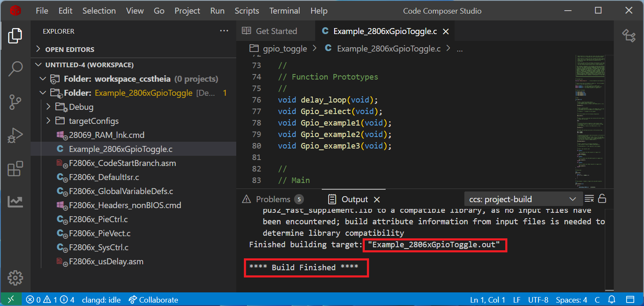
Task: Change C language mode in status bar
Action: (x=597, y=300)
